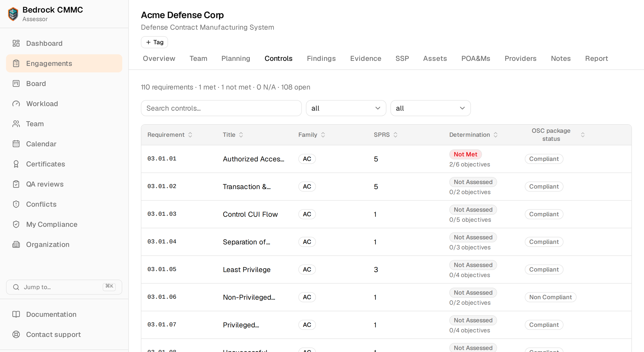644x352 pixels.
Task: Sort by Requirement column arrows
Action: (190, 135)
